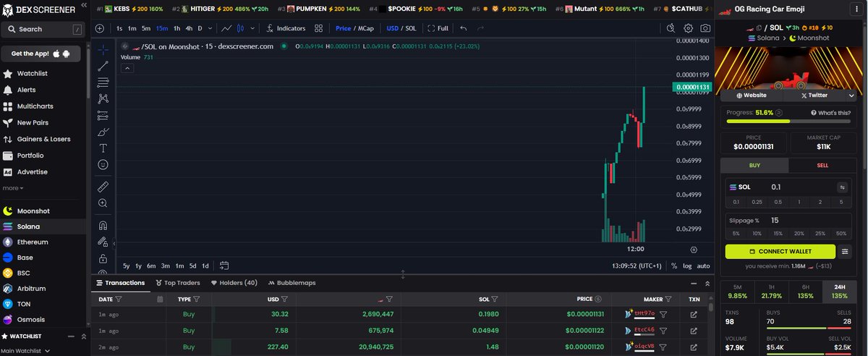Open the go-to-date calendar
Viewport: 868px width, 356px height.
pos(224,266)
